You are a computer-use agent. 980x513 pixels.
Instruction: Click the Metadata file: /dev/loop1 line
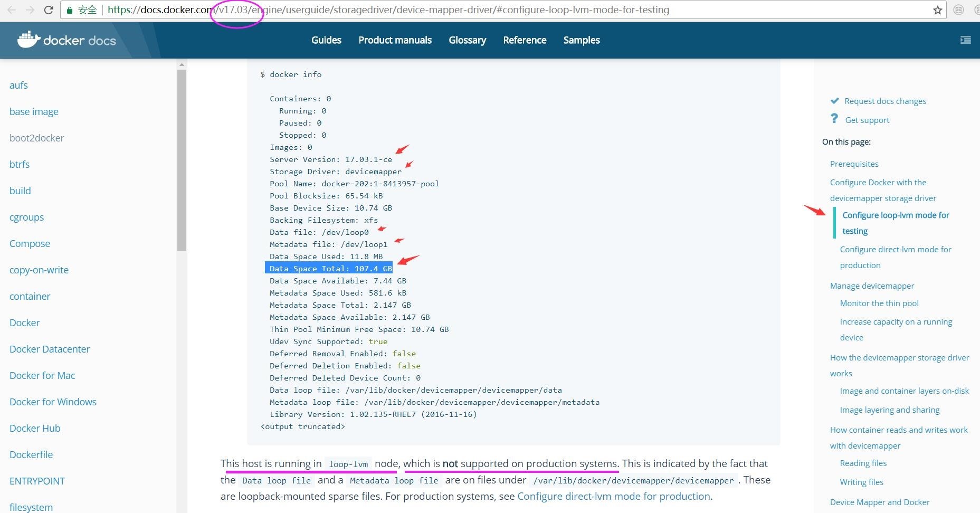coord(329,244)
